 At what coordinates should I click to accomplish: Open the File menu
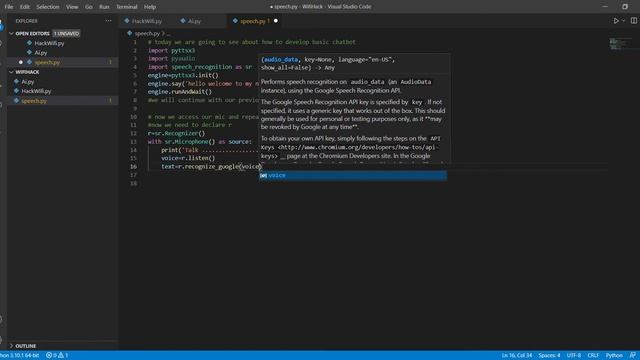coord(9,7)
